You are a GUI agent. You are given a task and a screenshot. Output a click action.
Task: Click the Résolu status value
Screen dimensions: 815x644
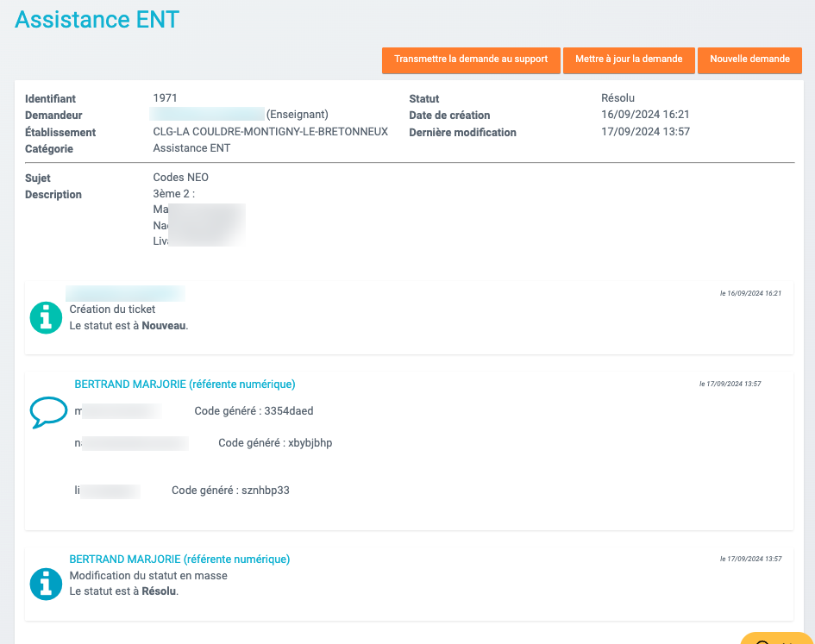(x=618, y=98)
